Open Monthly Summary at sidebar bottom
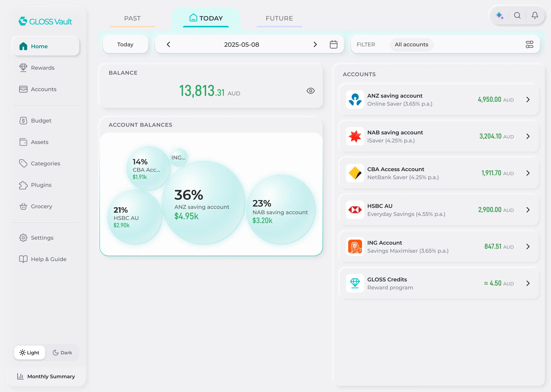The image size is (551, 392). click(x=46, y=376)
